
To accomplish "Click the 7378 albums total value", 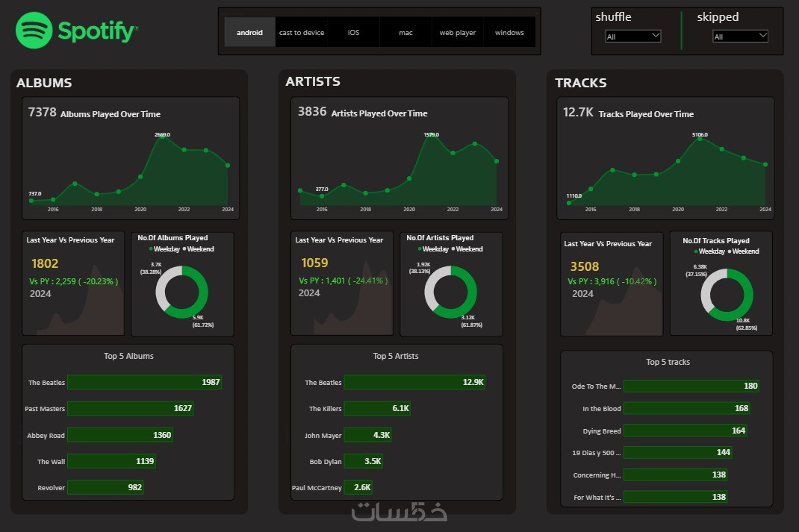I will point(43,112).
